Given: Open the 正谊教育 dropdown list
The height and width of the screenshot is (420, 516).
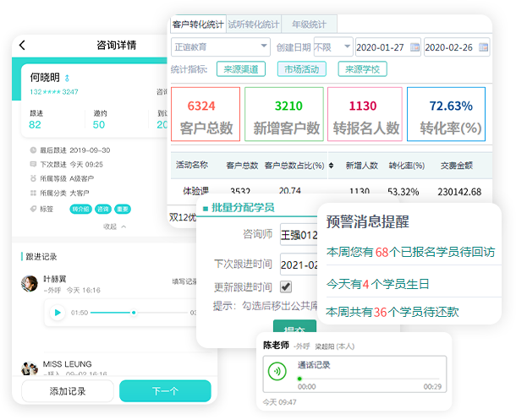Looking at the screenshot, I should pos(221,46).
